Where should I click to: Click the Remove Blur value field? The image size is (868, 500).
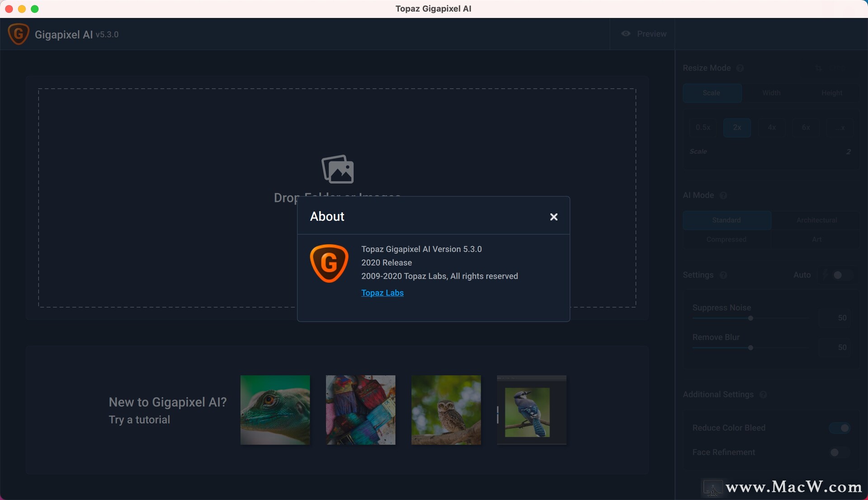tap(835, 348)
